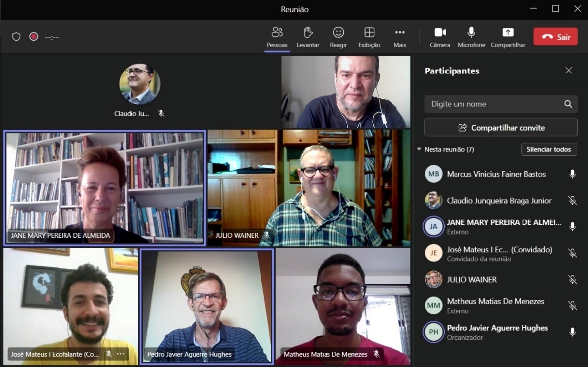Click MM avatar of Matheus Matias
This screenshot has height=367, width=588.
[x=433, y=306]
